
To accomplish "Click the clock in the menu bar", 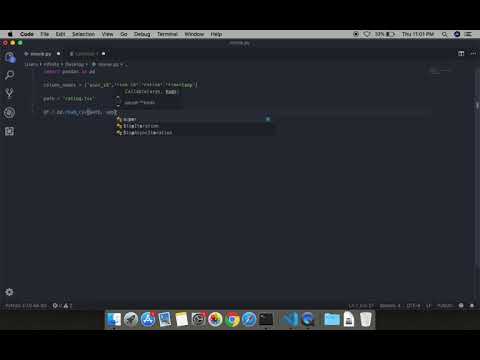I will 418,34.
